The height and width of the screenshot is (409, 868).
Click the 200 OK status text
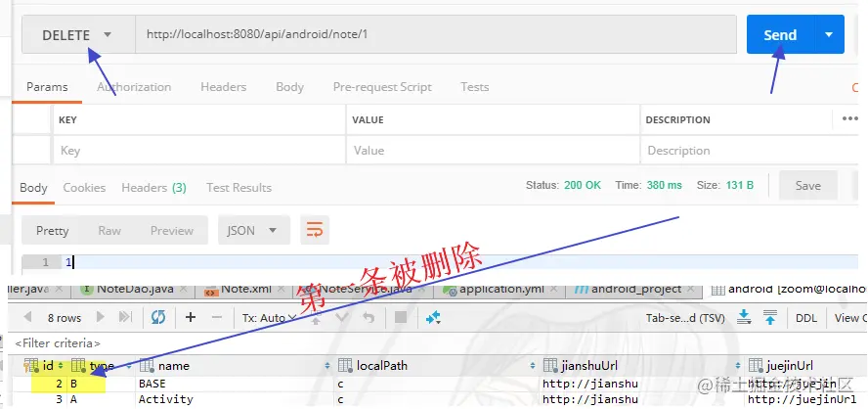pos(583,185)
